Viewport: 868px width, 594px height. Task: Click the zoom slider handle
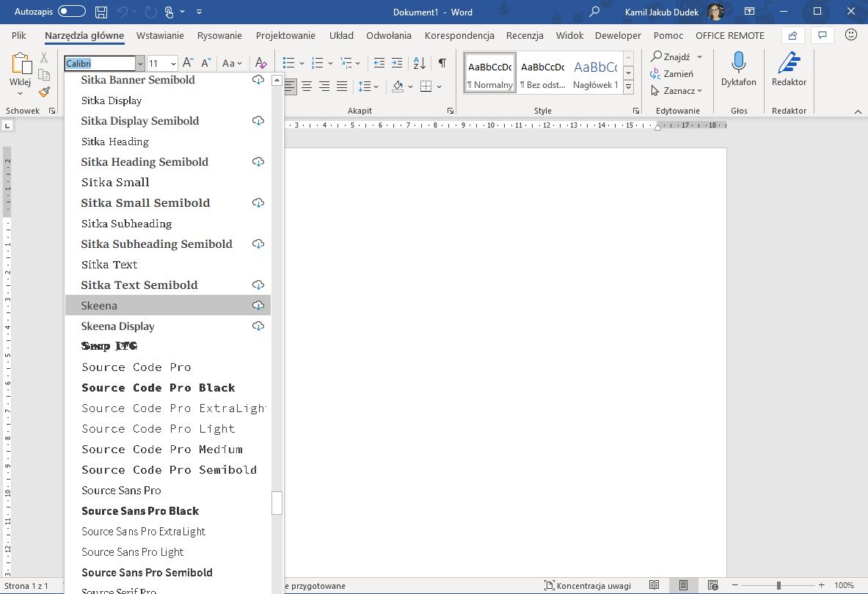778,585
